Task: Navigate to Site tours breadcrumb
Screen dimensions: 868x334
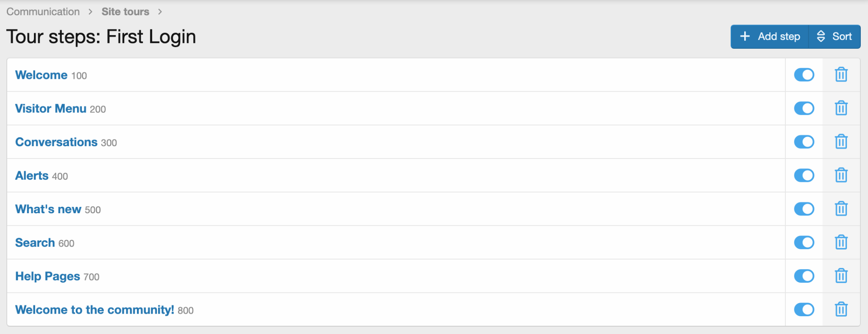Action: click(125, 11)
